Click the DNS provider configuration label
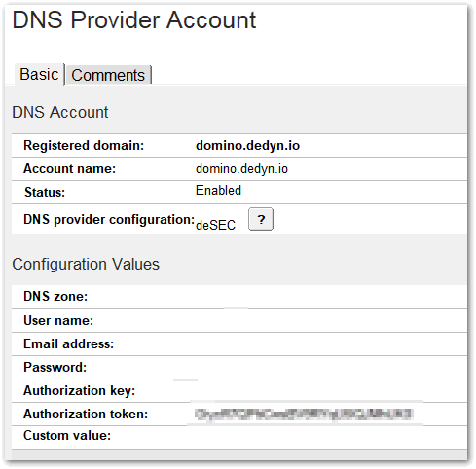Screen dimensions: 476x469 (x=109, y=220)
